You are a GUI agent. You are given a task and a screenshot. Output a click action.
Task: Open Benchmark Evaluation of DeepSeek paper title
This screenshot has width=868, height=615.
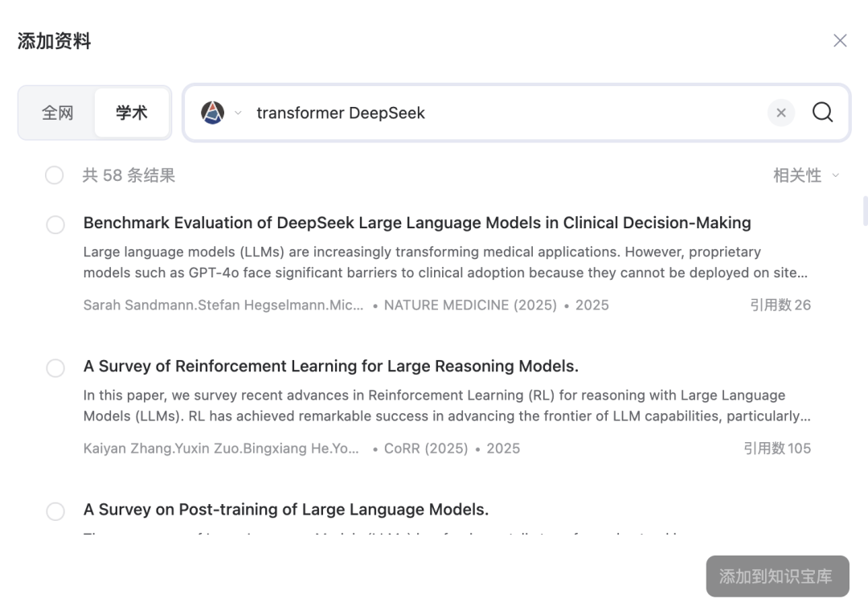[x=417, y=223]
